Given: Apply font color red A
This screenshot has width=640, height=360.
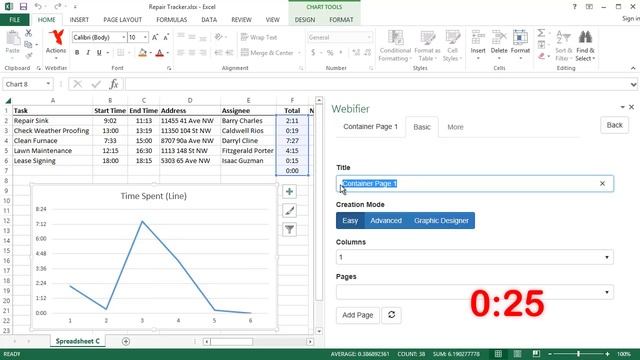Looking at the screenshot, I should 160,53.
